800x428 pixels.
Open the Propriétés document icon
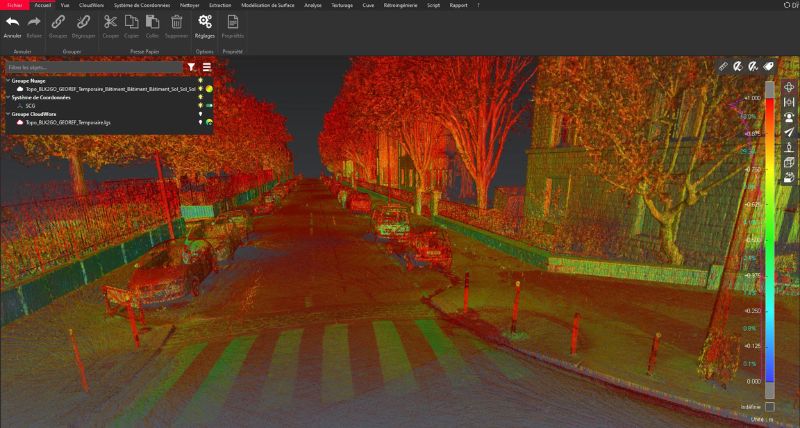point(233,22)
